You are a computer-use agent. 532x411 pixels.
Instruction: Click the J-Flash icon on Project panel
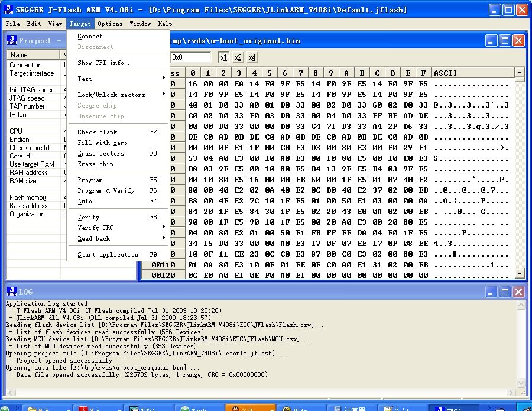coord(12,40)
